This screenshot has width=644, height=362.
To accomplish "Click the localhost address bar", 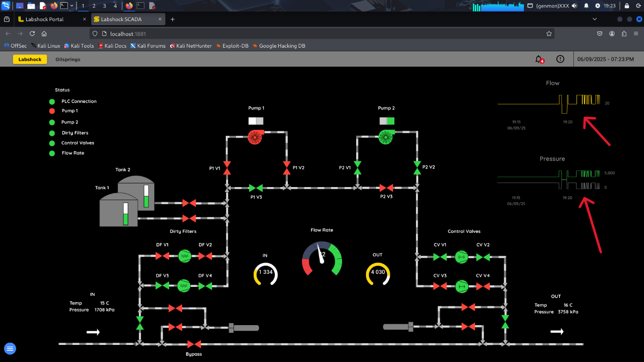I will 315,34.
